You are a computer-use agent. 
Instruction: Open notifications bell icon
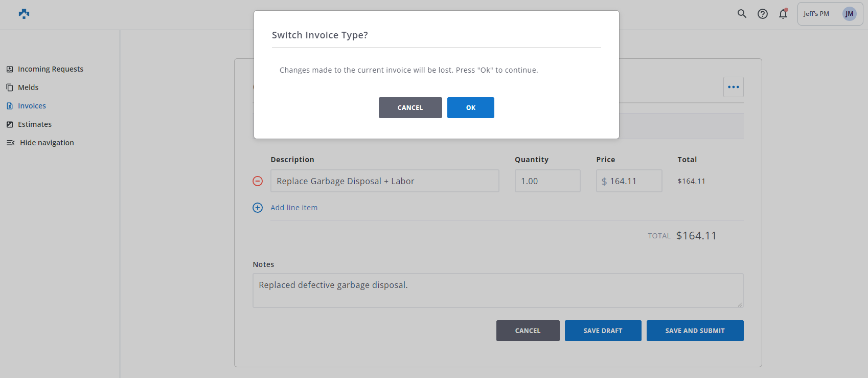click(783, 14)
